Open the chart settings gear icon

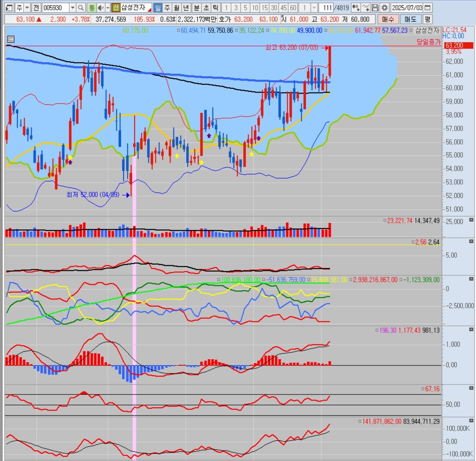click(385, 8)
